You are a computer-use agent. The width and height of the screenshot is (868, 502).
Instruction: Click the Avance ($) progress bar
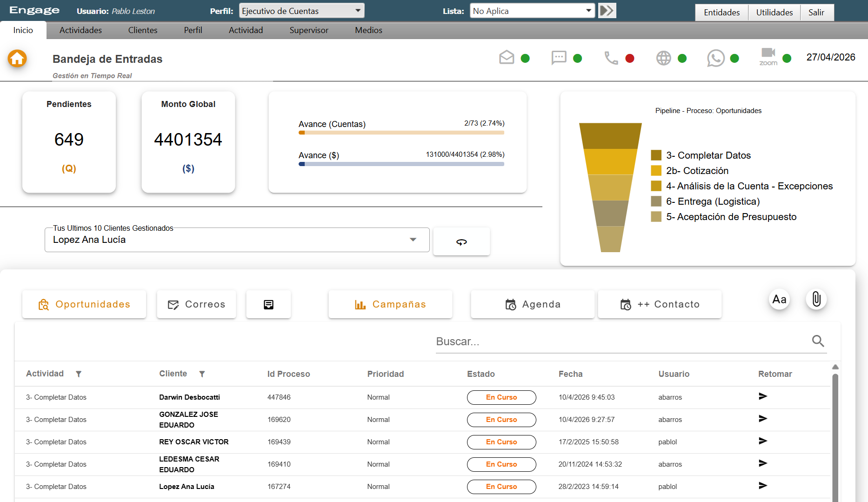[x=401, y=164]
